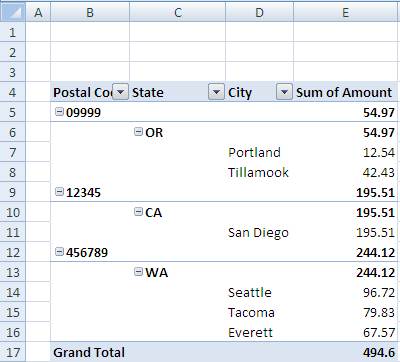This screenshot has width=400, height=362.
Task: Select the Seattle city cell
Action: pos(259,292)
